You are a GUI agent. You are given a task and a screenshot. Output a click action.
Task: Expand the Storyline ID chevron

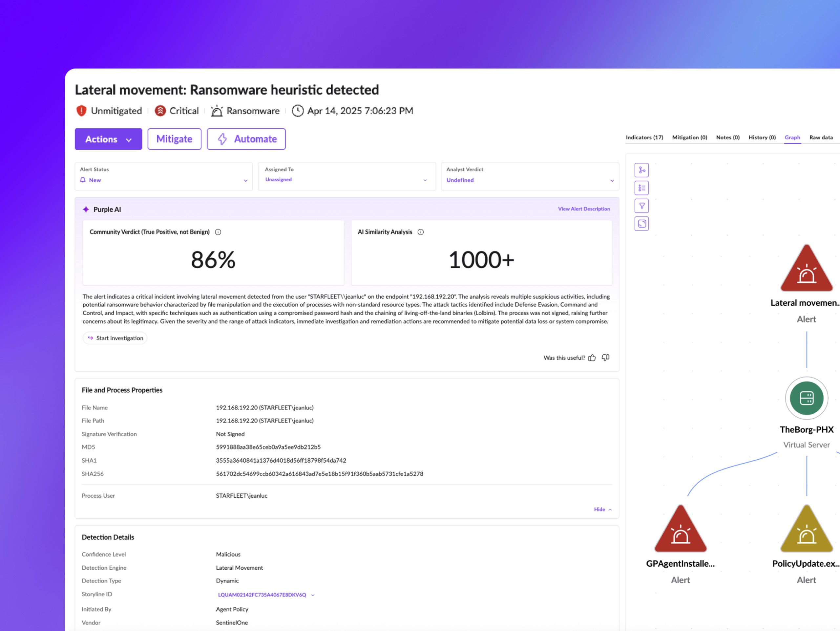(312, 595)
